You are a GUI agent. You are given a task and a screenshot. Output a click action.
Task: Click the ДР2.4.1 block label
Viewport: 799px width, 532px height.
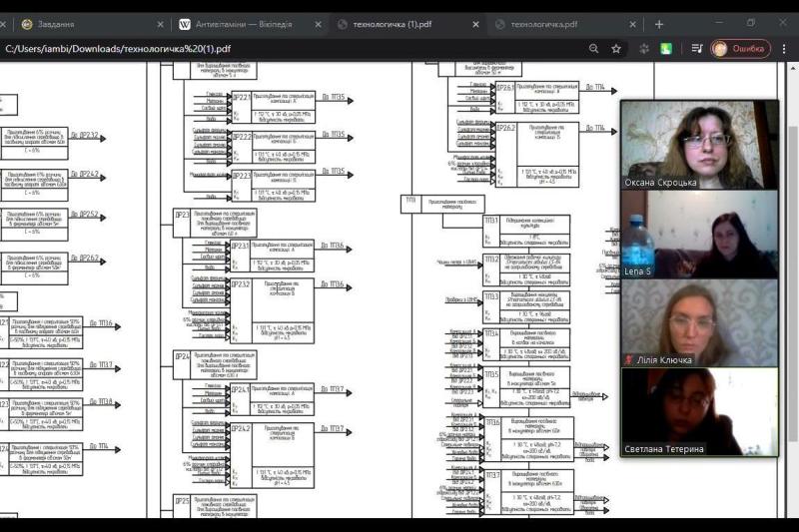click(x=241, y=389)
